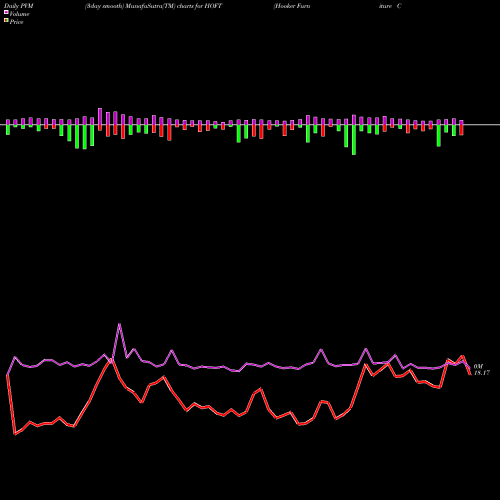
Task: Click the 'Hooker Furn' company name text
Action: point(292,6)
